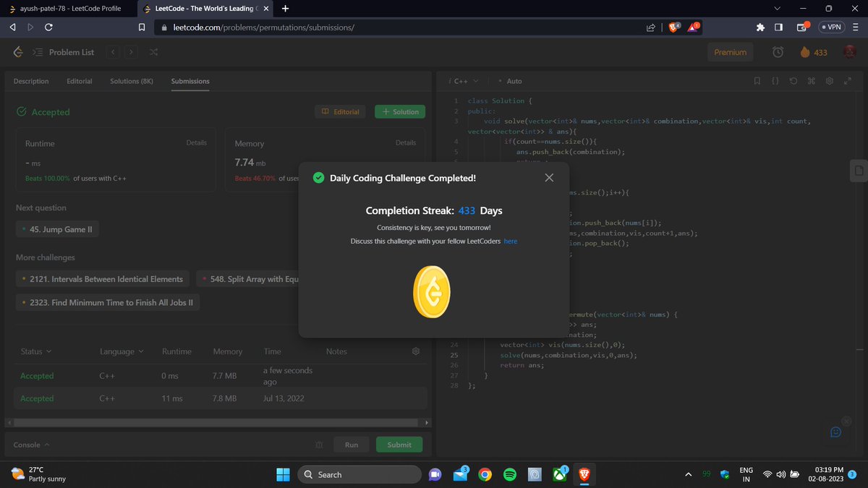Toggle editor fullscreen expand icon
This screenshot has height=488, width=868.
pos(847,81)
